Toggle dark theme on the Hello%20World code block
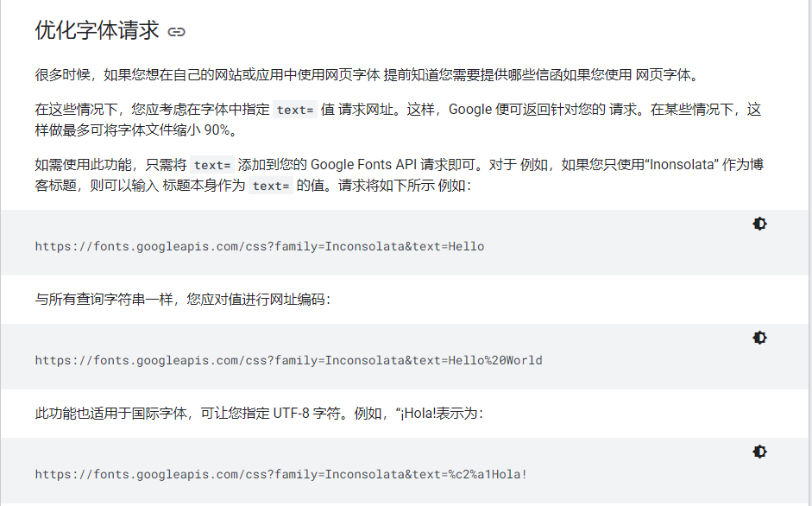812x506 pixels. 759,338
